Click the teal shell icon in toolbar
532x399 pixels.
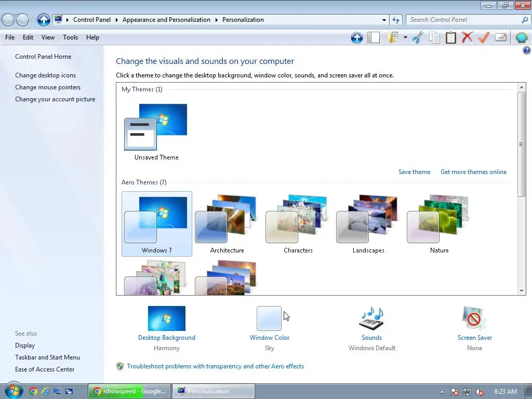tap(521, 37)
